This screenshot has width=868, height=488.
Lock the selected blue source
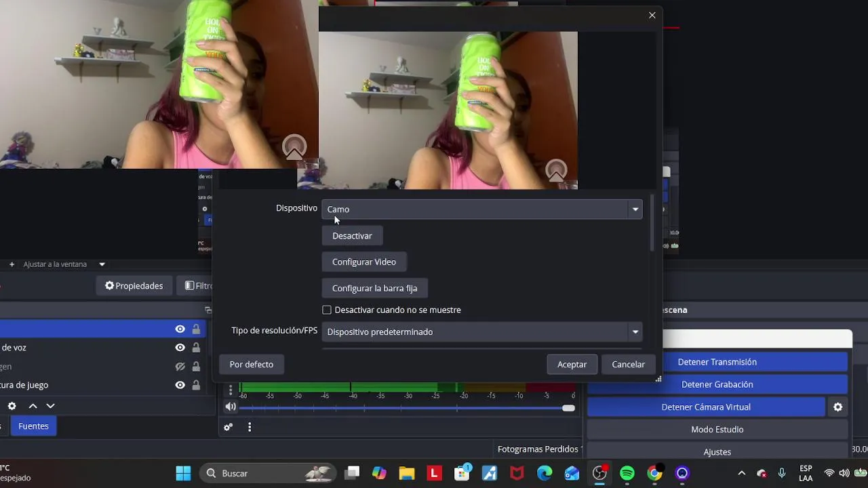(196, 329)
